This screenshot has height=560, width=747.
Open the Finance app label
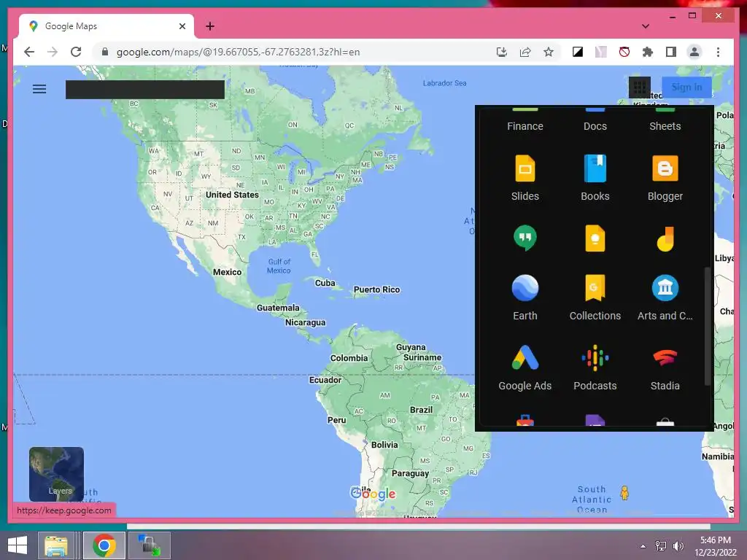click(525, 126)
